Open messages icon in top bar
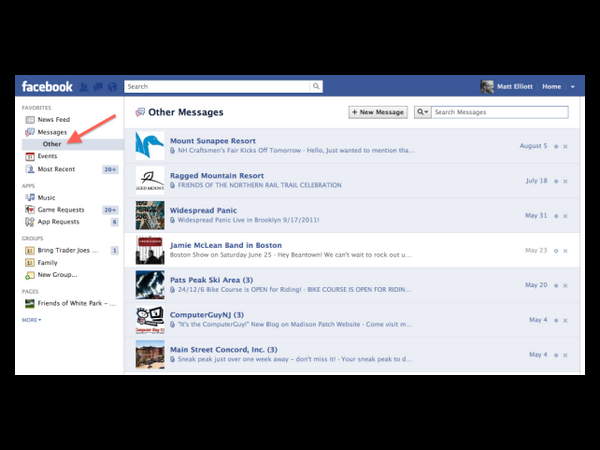This screenshot has width=600, height=450. point(98,87)
